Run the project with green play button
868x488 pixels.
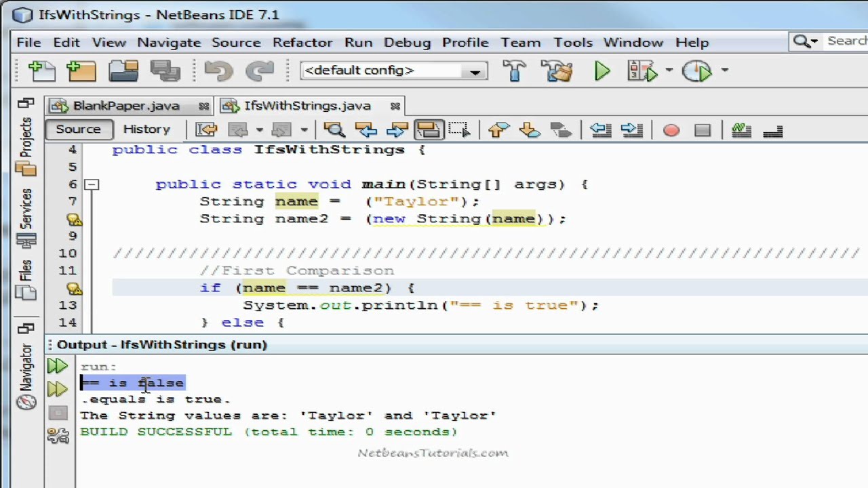click(x=602, y=70)
